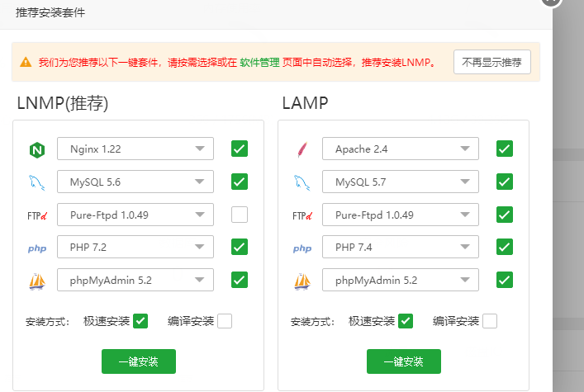Open the 软件管理 green link

click(259, 62)
